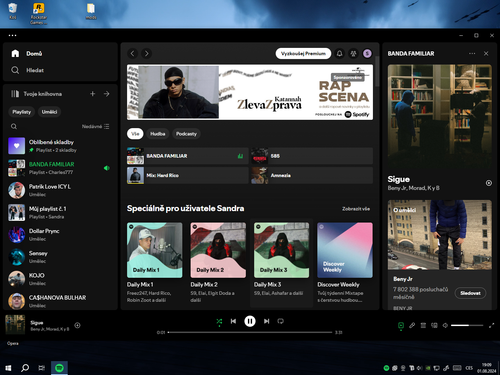500x375 pixels.
Task: Open Windows Start menu
Action: point(8,368)
